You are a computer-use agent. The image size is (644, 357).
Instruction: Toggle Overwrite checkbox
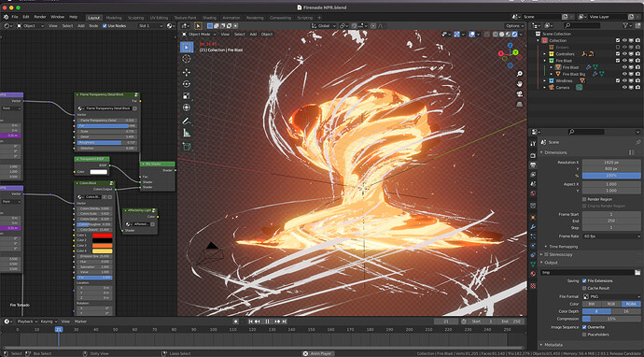(584, 327)
